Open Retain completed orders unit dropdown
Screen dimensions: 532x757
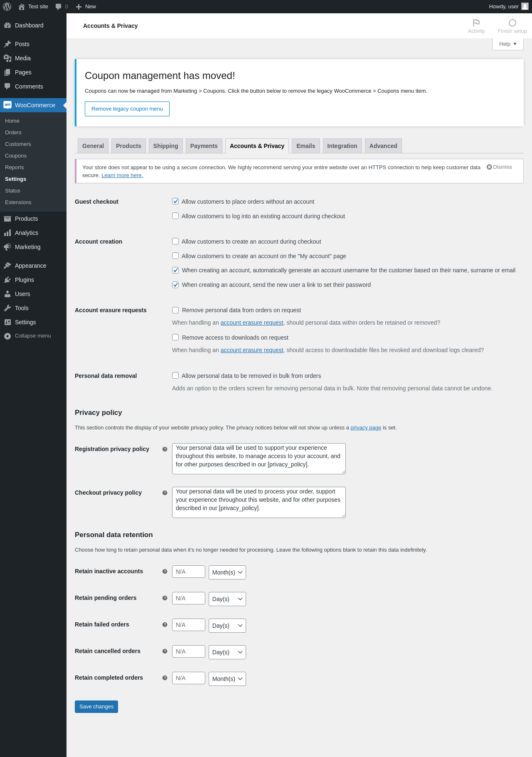227,679
